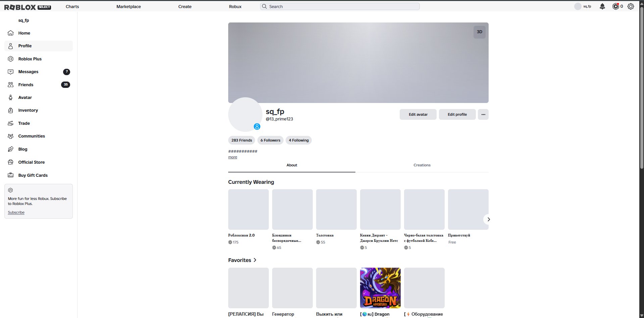
Task: Open the Create menu
Action: pos(185,6)
